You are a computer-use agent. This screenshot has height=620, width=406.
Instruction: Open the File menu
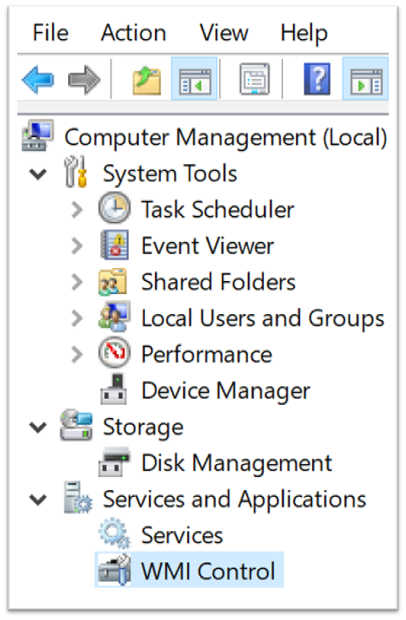pyautogui.click(x=50, y=32)
